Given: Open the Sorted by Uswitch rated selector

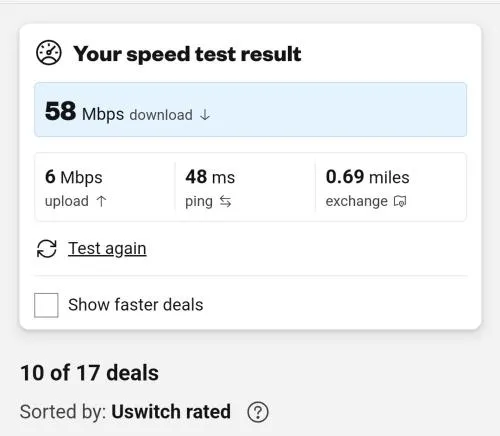Looking at the screenshot, I should click(x=171, y=412).
